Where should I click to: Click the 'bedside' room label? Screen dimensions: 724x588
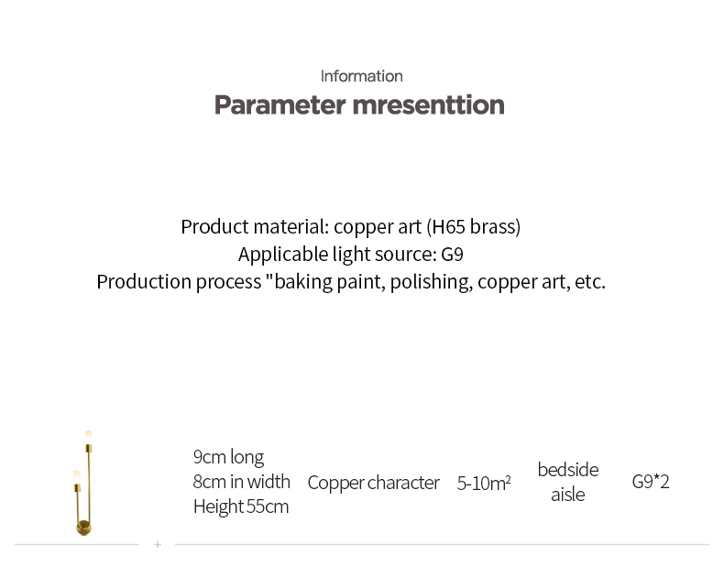[x=567, y=469]
